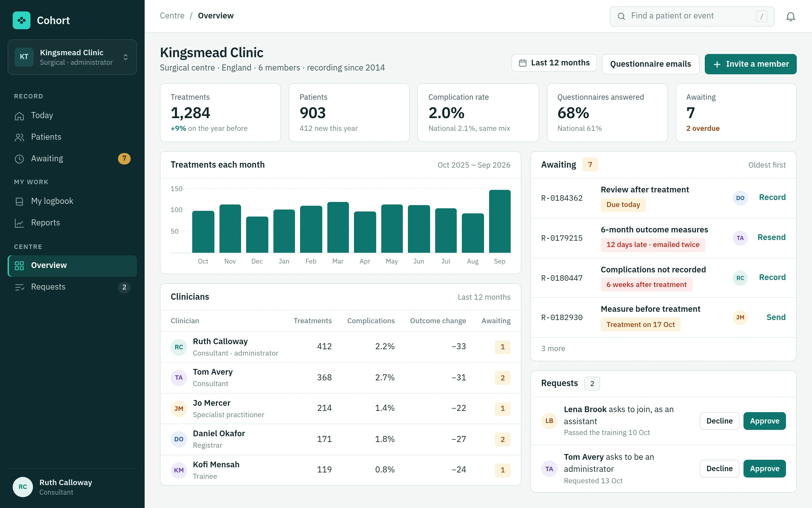Viewport: 812px width, 508px height.
Task: Decline Lena Brook's join request
Action: (719, 421)
